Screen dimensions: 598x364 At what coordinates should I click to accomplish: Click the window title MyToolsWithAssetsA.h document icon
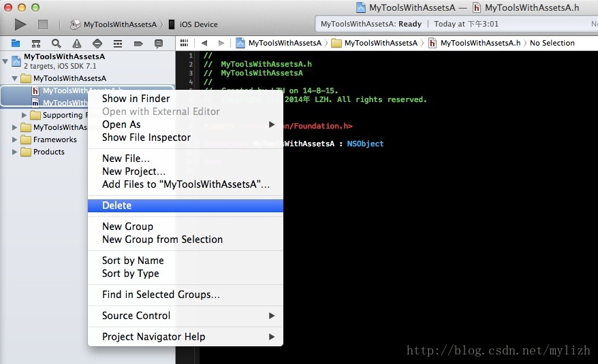tap(477, 7)
